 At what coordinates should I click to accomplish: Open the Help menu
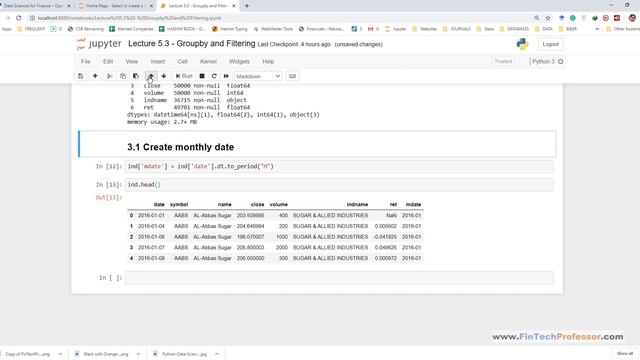(268, 61)
